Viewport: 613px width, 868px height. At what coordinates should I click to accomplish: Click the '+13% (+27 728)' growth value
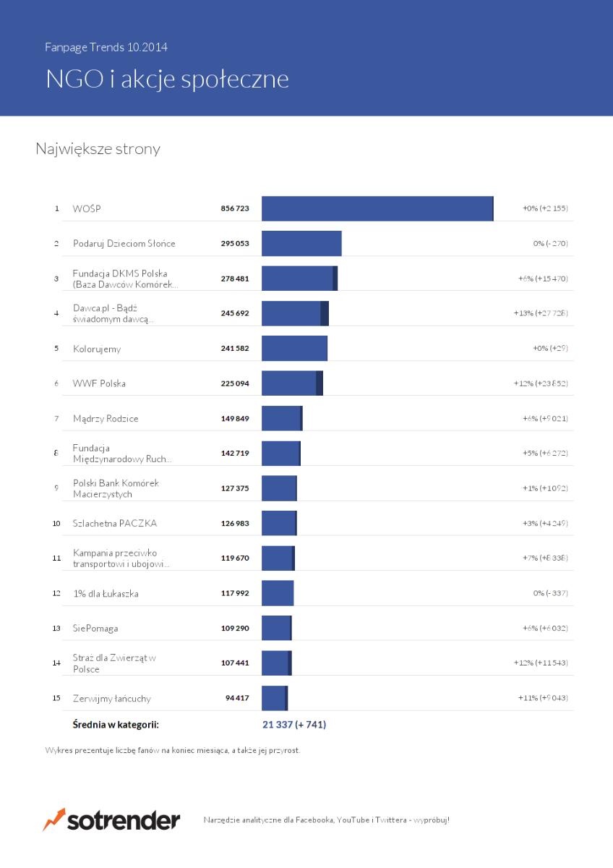(541, 313)
